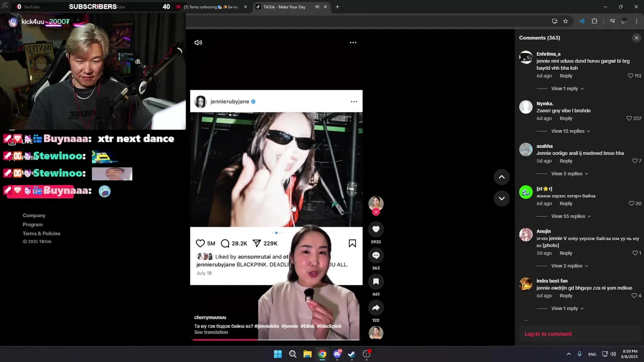Select TikTok - Make Your Day tab
This screenshot has width=644, height=362.
coord(284,7)
